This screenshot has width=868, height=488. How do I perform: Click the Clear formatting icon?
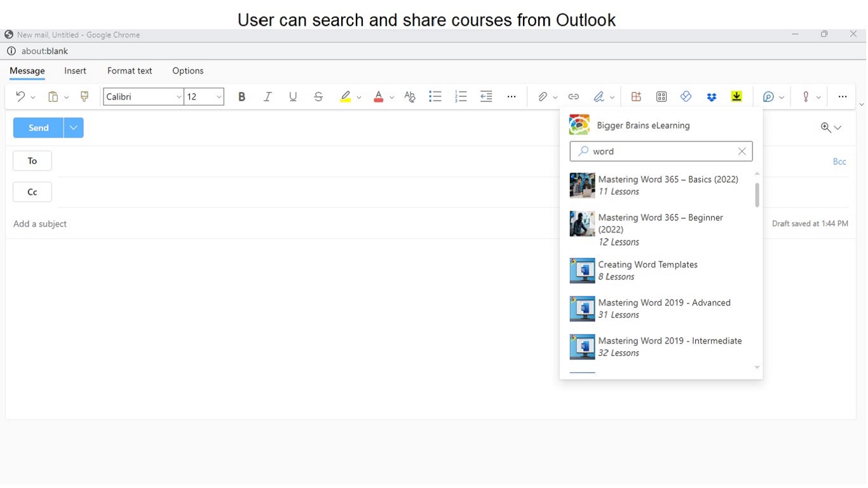coord(410,97)
